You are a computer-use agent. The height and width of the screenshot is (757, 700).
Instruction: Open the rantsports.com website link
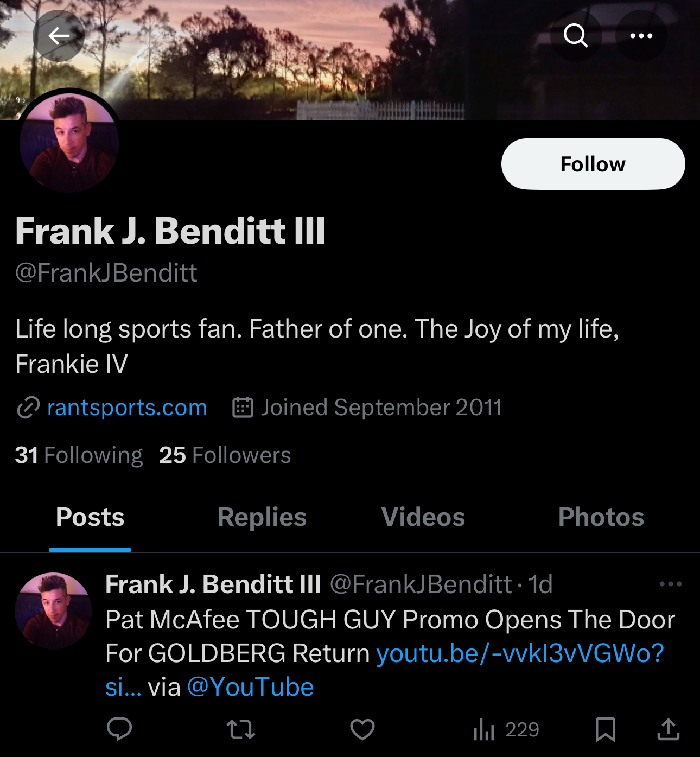point(127,407)
